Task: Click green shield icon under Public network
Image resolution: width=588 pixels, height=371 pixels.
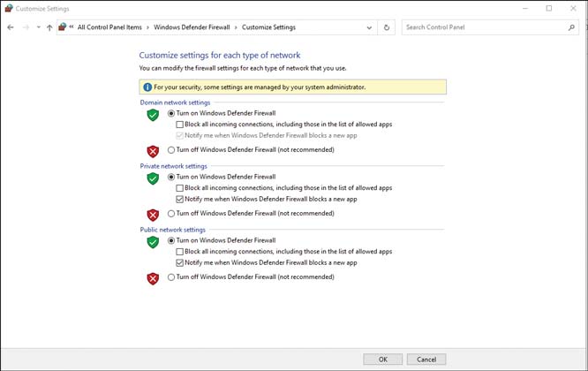Action: (x=153, y=242)
